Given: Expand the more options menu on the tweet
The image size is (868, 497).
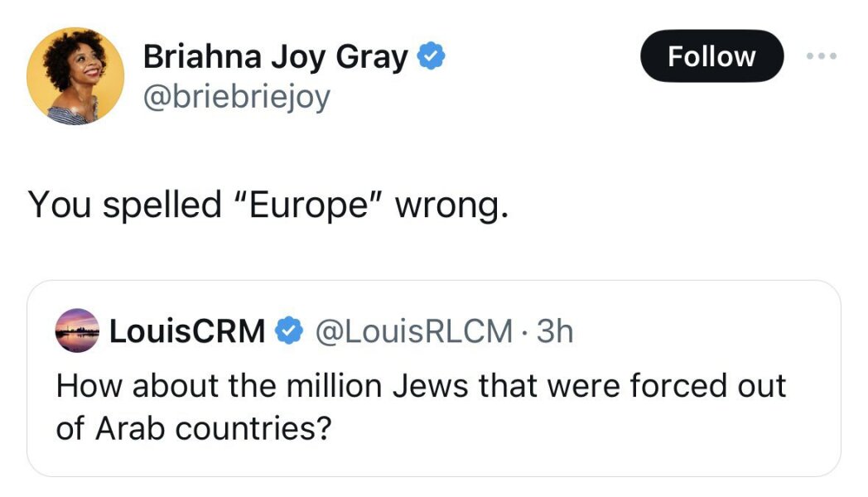Looking at the screenshot, I should tap(822, 55).
